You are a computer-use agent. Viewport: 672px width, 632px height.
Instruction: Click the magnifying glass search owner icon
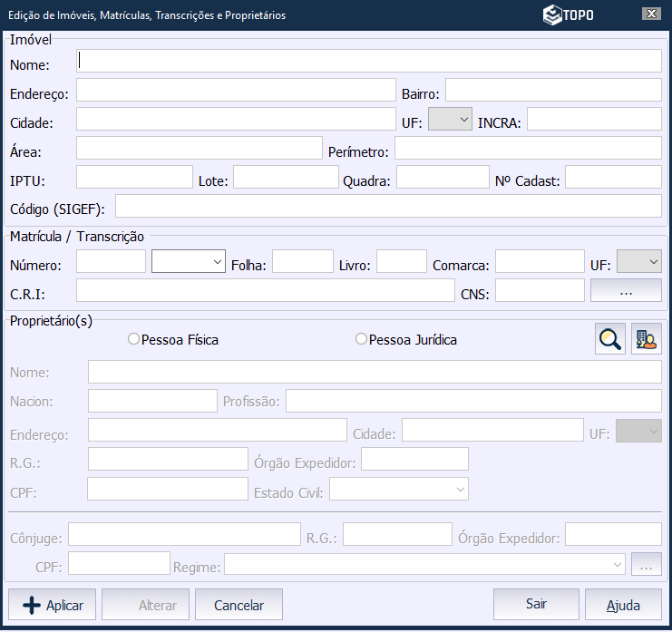point(610,340)
